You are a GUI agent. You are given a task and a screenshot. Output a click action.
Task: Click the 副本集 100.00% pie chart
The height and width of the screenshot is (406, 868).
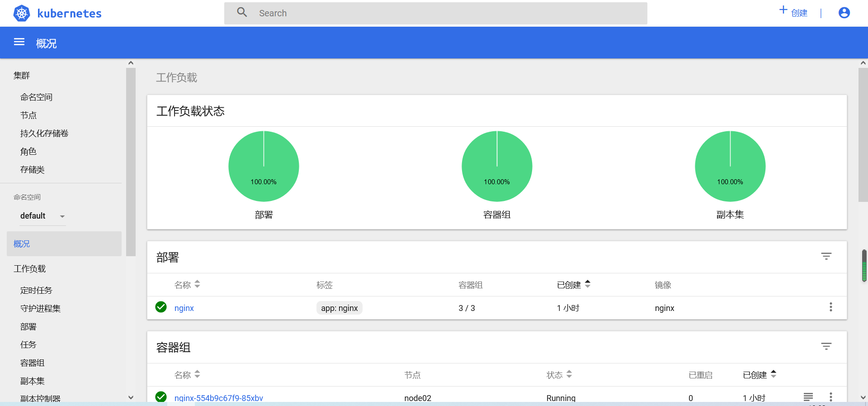coord(730,166)
